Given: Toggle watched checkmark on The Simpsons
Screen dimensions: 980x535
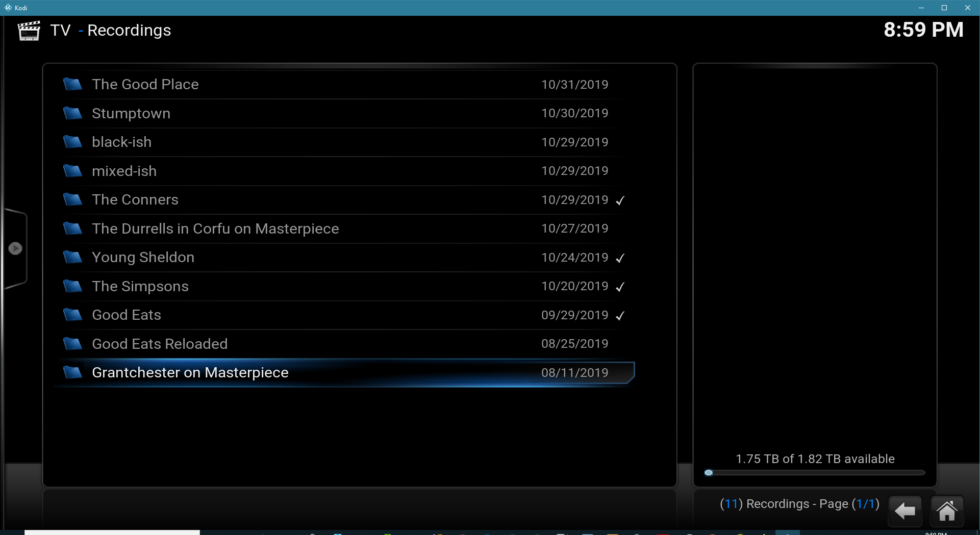Looking at the screenshot, I should [x=620, y=287].
